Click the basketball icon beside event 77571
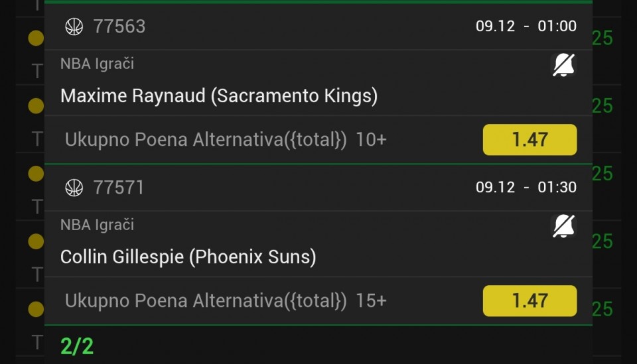This screenshot has height=364, width=637. click(74, 188)
